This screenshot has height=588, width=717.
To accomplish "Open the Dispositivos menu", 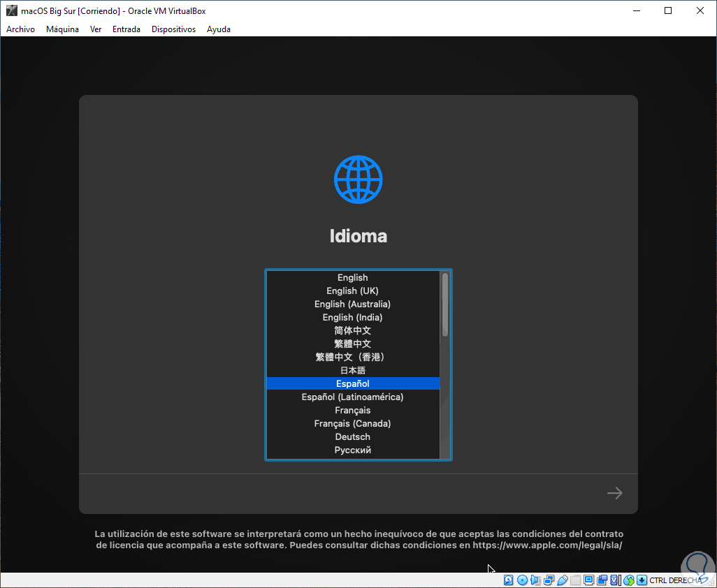I will pyautogui.click(x=173, y=29).
